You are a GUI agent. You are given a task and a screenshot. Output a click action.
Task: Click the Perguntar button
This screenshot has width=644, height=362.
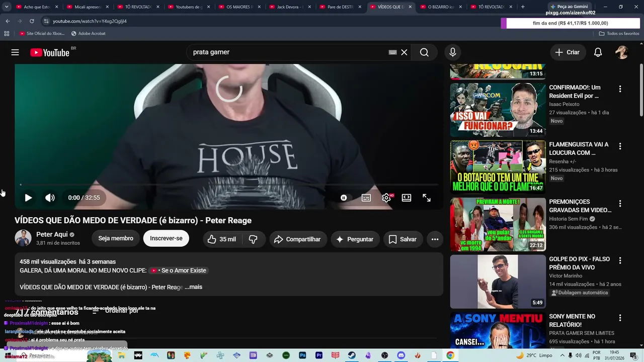tap(355, 239)
